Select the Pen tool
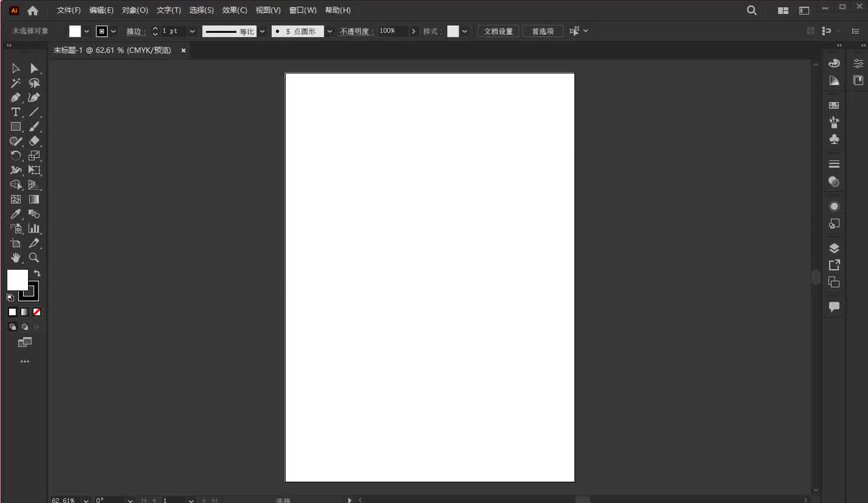This screenshot has height=503, width=868. (x=15, y=98)
